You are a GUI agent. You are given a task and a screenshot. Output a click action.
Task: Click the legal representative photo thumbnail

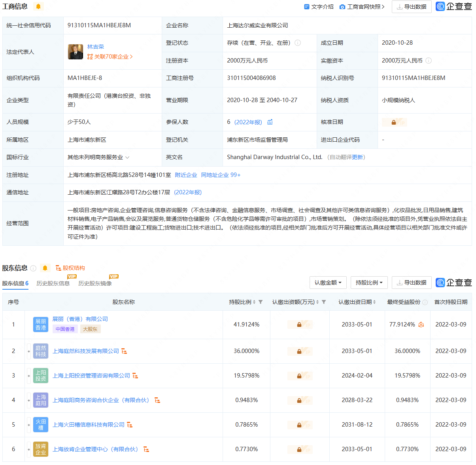tap(76, 52)
